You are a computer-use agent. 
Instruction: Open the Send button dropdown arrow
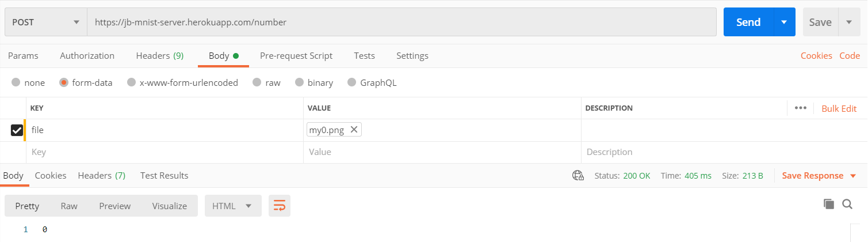784,22
